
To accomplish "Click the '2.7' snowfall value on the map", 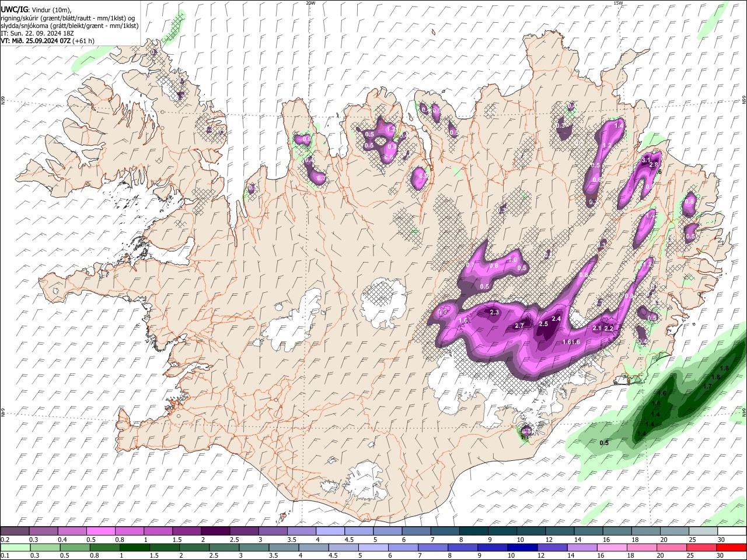I will point(519,325).
